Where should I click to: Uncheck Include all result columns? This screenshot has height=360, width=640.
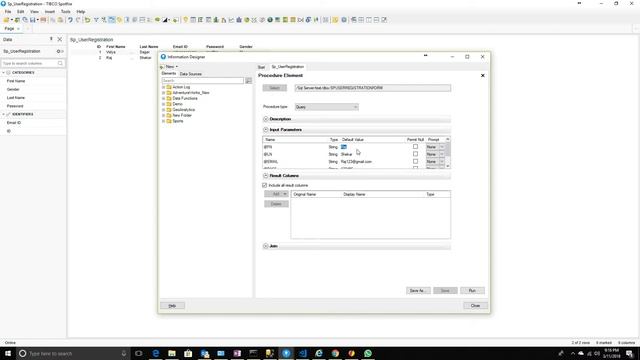click(x=264, y=185)
